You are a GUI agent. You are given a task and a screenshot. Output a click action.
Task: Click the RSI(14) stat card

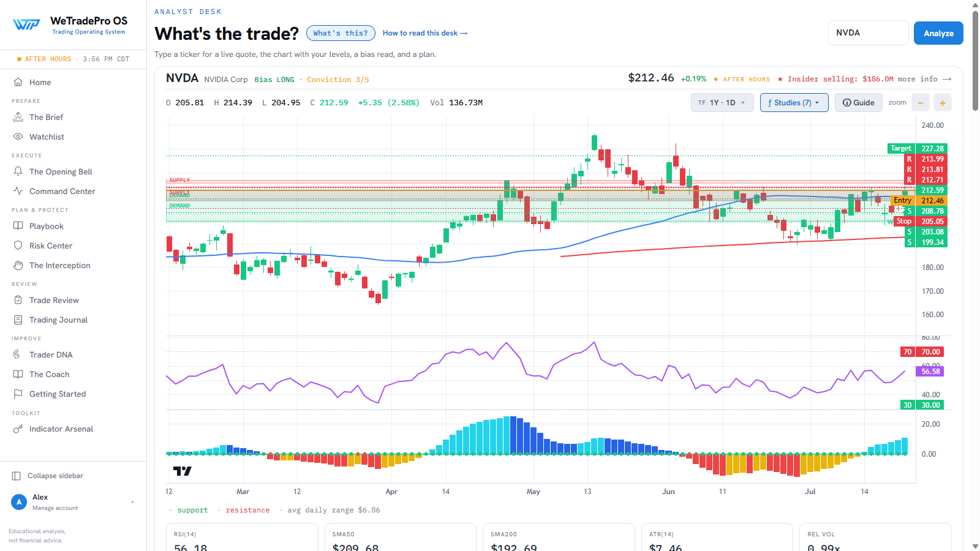[x=242, y=537]
